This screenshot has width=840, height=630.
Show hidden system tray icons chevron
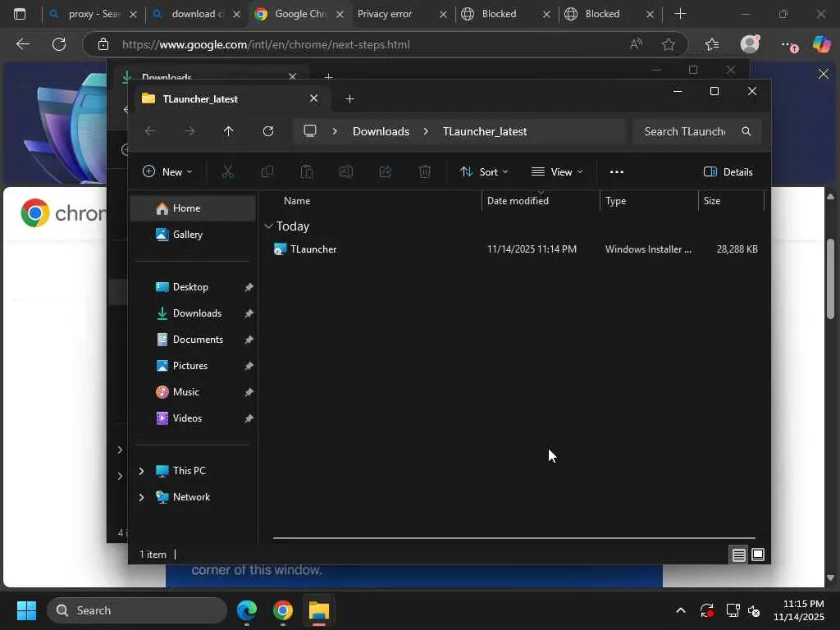point(680,610)
